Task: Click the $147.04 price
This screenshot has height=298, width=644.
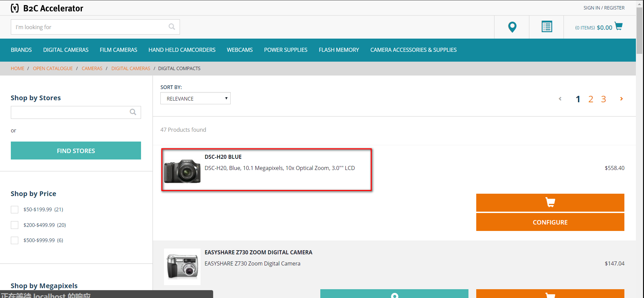Action: (x=615, y=263)
